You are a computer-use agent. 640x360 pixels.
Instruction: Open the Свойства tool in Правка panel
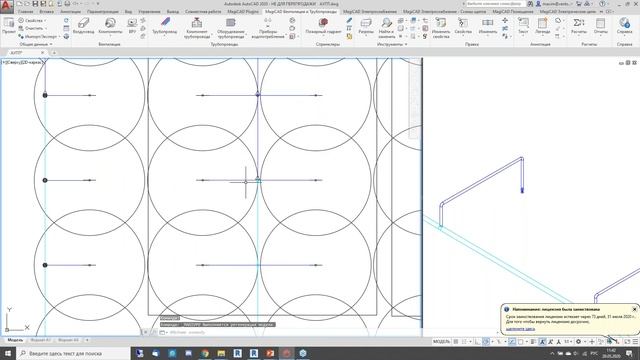[463, 25]
